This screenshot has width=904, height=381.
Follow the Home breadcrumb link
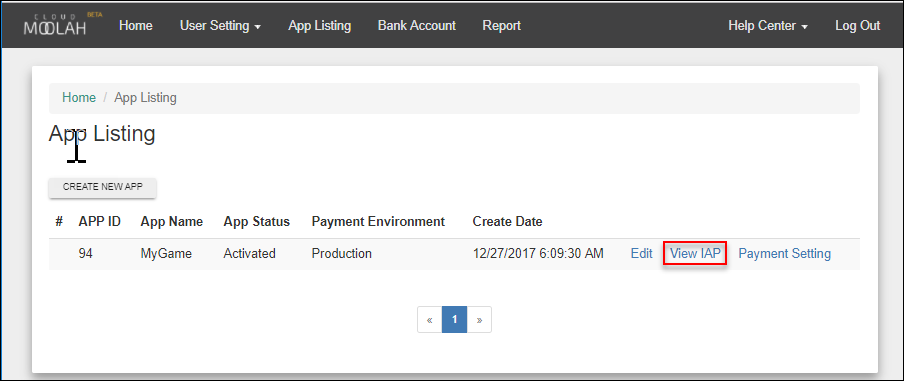(x=79, y=98)
